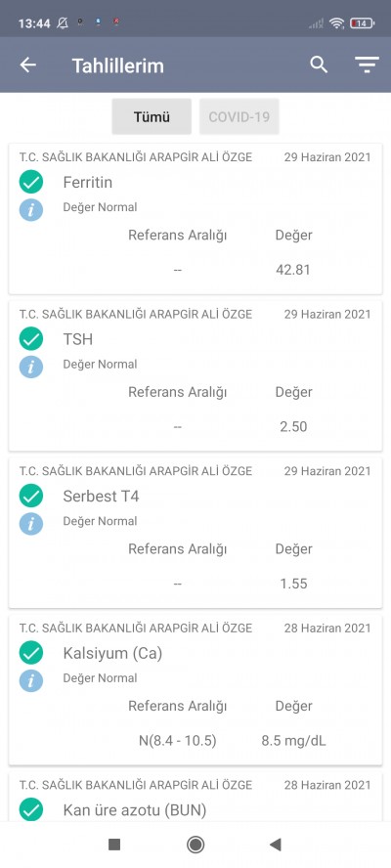391x868 pixels.
Task: Tap the Kalsiyum (Ca) info icon
Action: coord(31,680)
